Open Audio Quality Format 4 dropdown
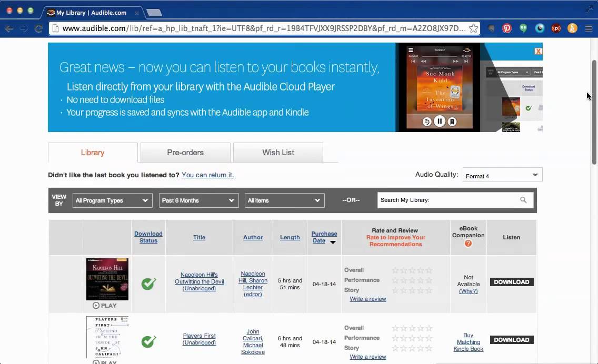The width and height of the screenshot is (598, 364). pyautogui.click(x=502, y=175)
